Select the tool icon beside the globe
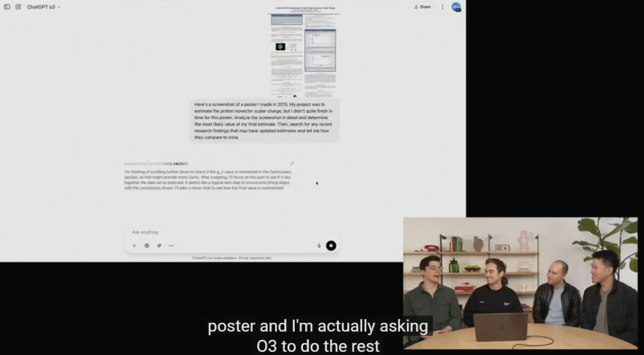This screenshot has height=355, width=644. 159,246
